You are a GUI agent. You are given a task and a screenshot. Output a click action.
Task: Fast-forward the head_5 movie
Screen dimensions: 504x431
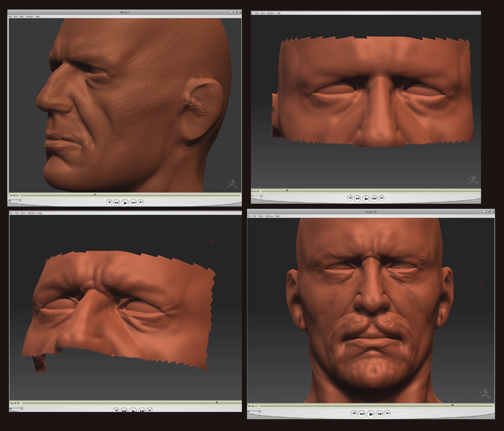tap(133, 202)
